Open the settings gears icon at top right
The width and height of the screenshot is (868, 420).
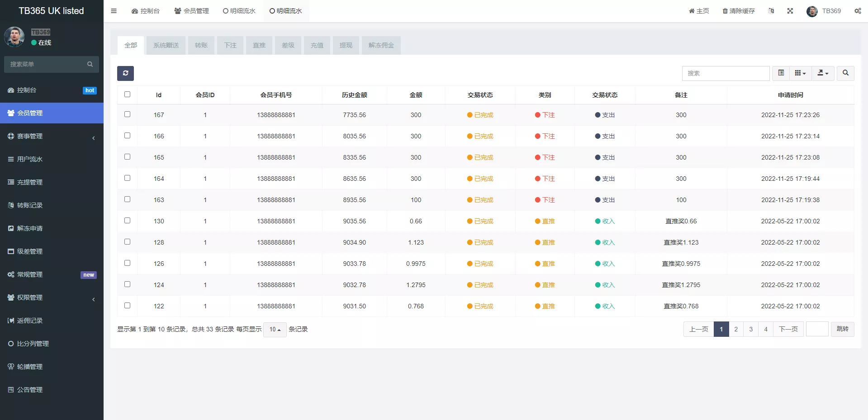click(x=858, y=10)
